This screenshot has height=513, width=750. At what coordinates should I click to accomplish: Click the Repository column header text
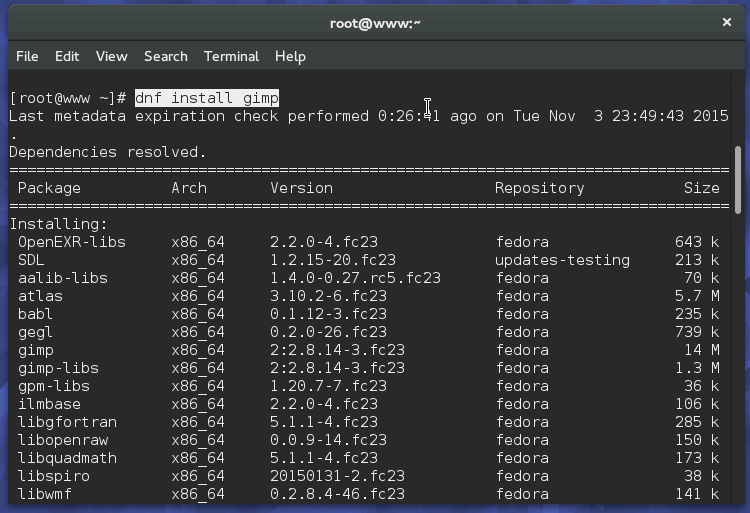[x=539, y=188]
